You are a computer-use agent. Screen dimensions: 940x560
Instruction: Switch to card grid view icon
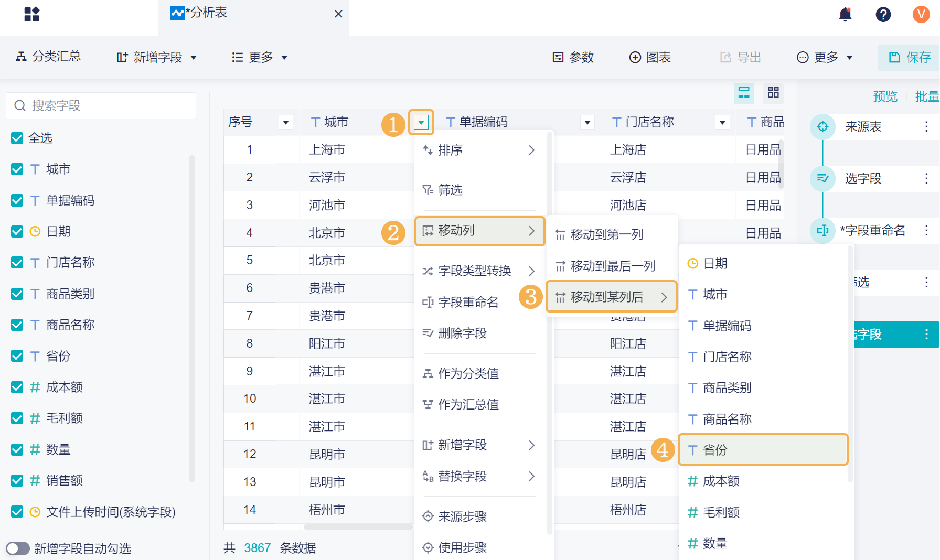click(x=773, y=93)
